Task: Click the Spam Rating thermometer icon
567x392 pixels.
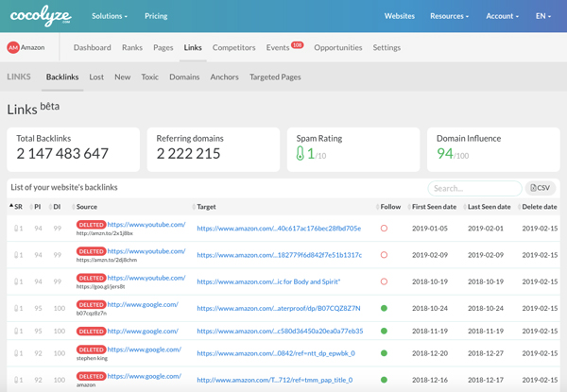Action: point(301,153)
